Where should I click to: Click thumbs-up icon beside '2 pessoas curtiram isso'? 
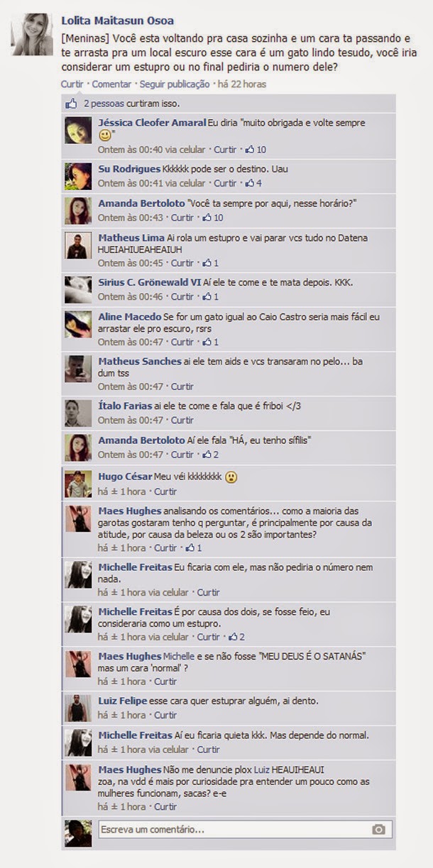point(71,104)
